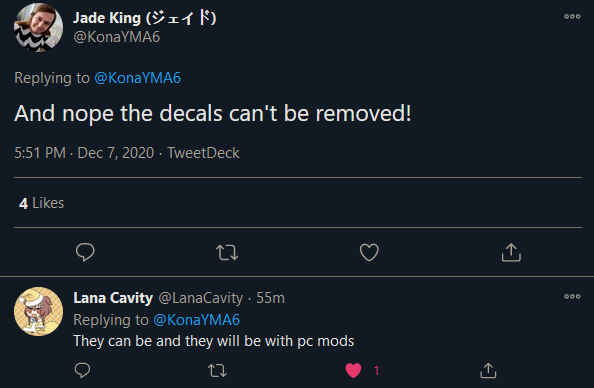Open the 5:51 PM Dec 7, 2020 timestamp

coord(84,153)
